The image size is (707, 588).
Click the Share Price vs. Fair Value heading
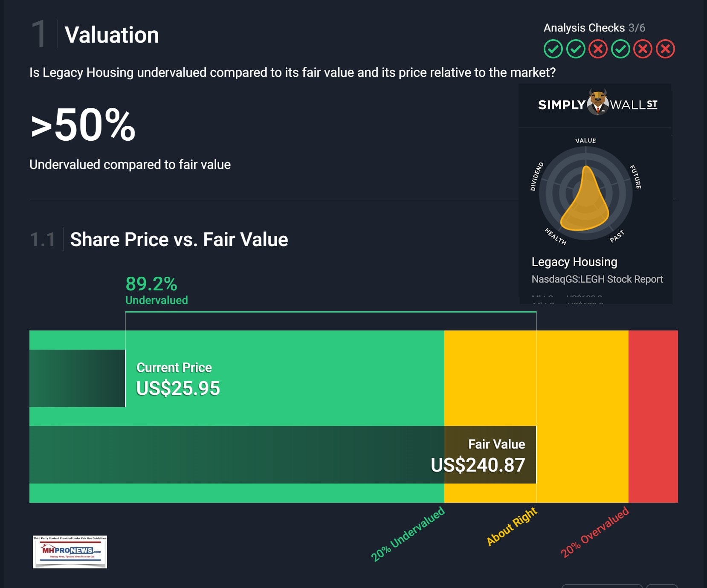click(x=179, y=239)
